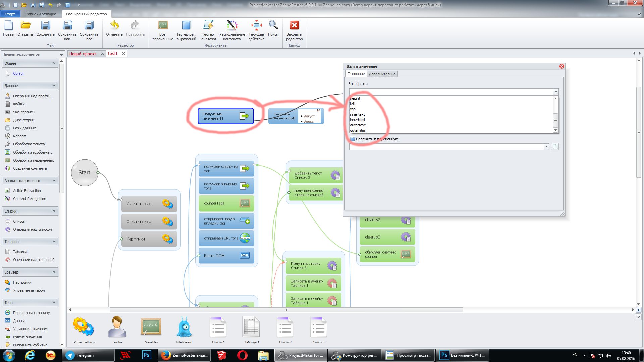Click the Сохранить как ribbon icon

click(x=67, y=30)
